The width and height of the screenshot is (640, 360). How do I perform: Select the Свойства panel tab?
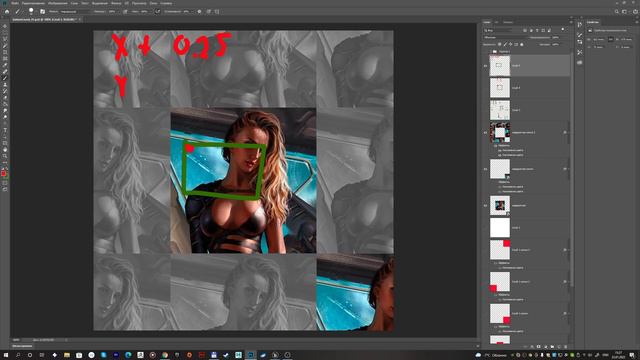click(x=593, y=22)
